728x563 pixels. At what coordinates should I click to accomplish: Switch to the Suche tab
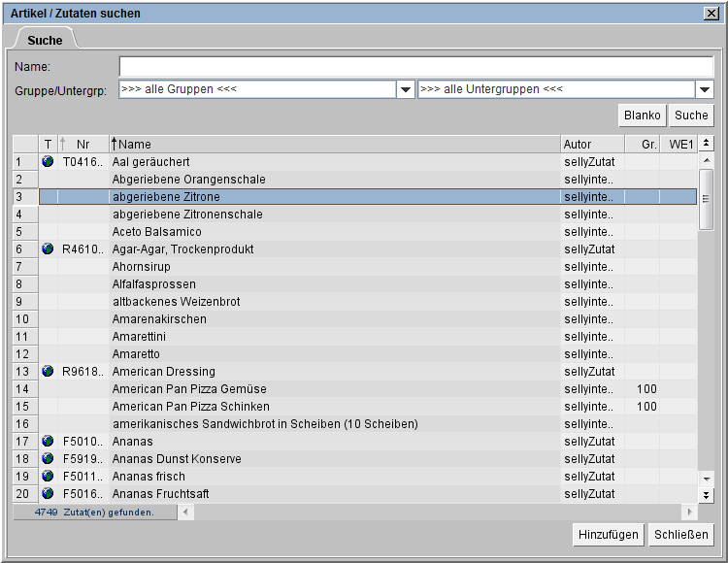(45, 40)
